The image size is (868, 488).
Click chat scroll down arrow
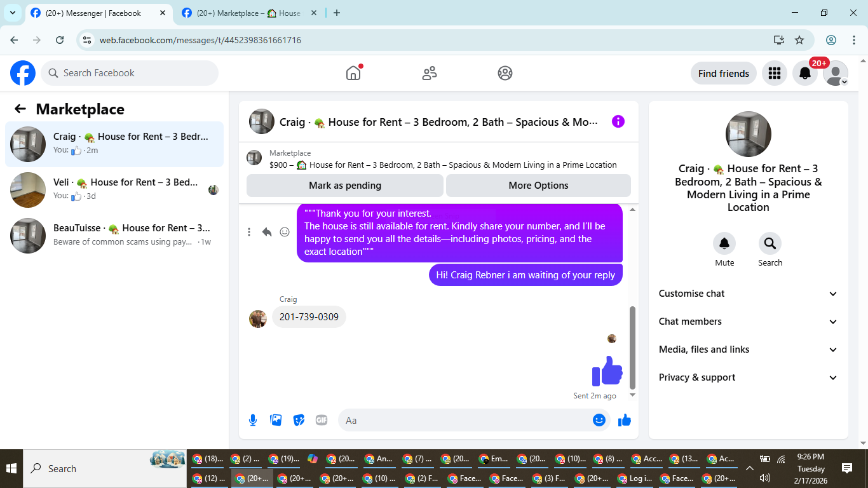click(x=632, y=395)
